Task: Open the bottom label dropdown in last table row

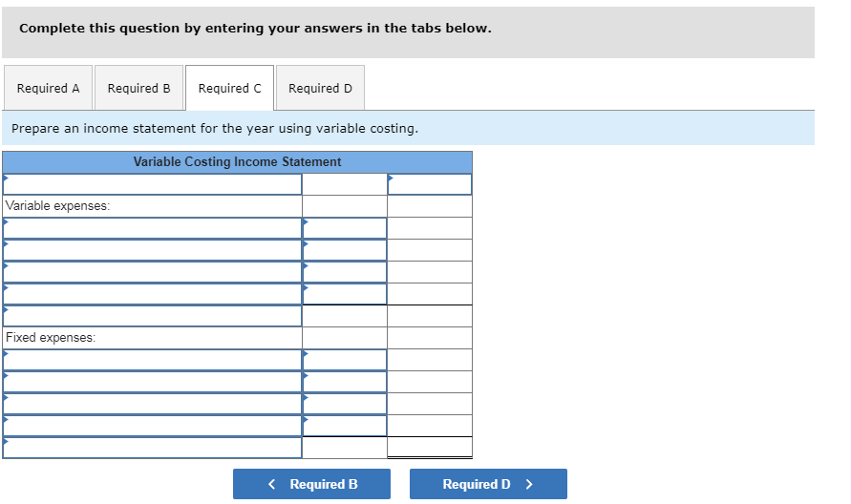Action: click(153, 448)
